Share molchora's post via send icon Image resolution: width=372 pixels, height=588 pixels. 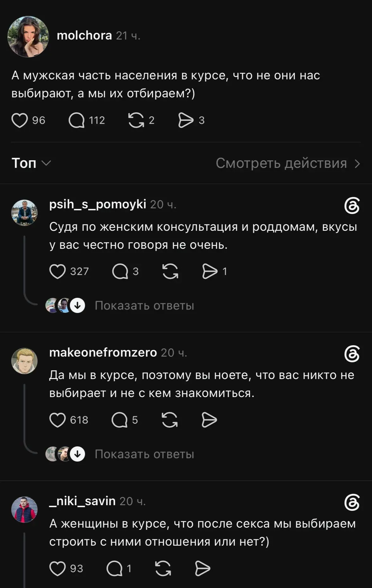(x=186, y=120)
